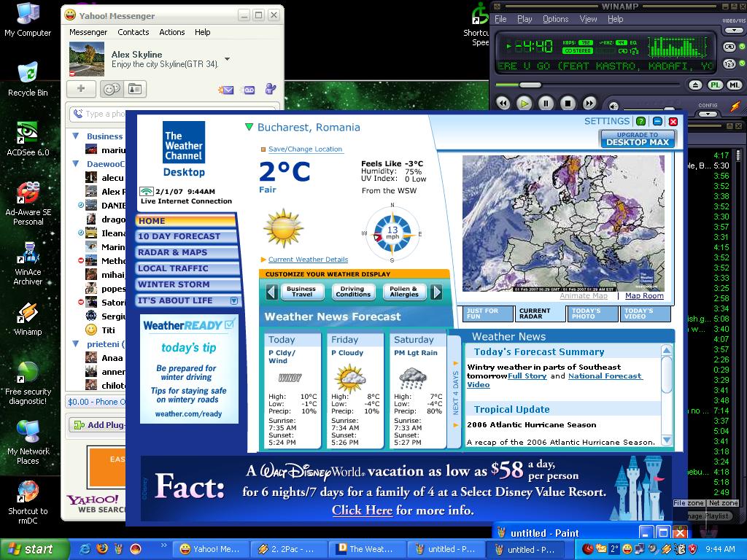Open Alex Skyline status dropdown arrow

point(227,59)
